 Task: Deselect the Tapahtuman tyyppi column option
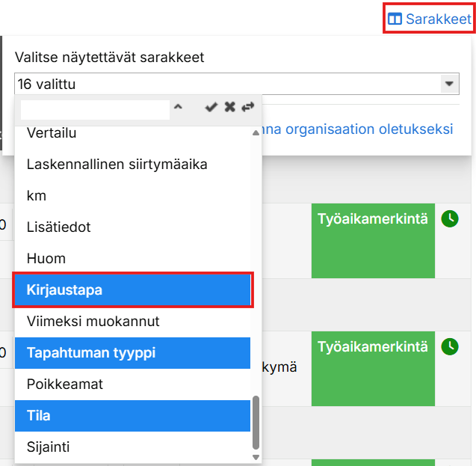(132, 352)
